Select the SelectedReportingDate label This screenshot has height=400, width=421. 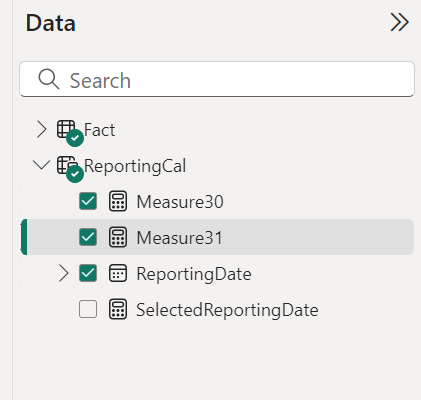(x=227, y=310)
